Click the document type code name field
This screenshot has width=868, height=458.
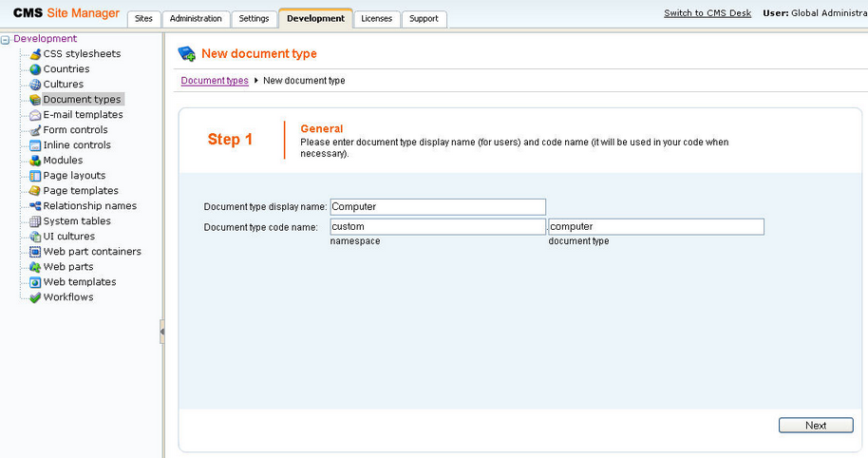click(x=656, y=227)
